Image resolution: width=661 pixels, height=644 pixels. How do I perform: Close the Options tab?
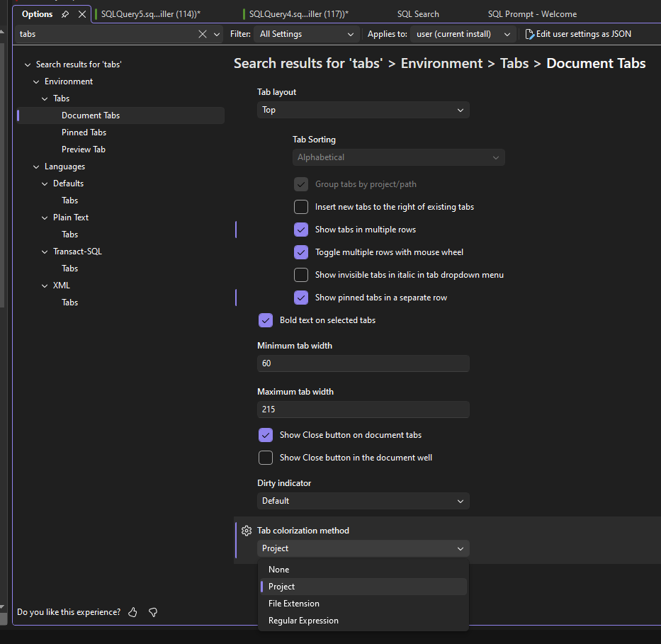[82, 14]
